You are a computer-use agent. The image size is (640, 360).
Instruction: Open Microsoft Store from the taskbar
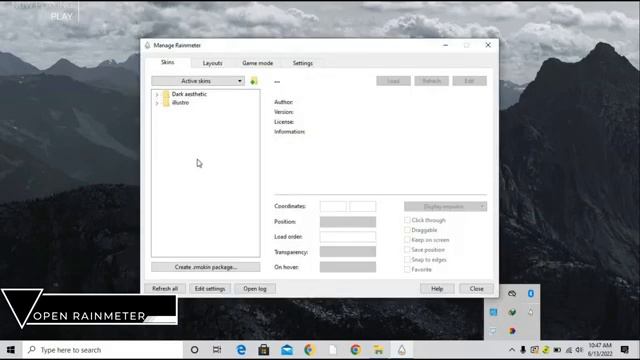pos(264,350)
